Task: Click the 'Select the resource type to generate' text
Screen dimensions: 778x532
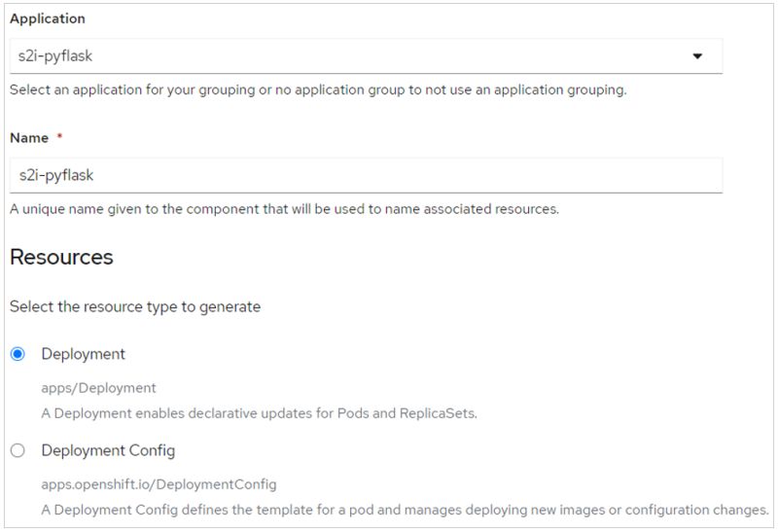Action: [135, 306]
